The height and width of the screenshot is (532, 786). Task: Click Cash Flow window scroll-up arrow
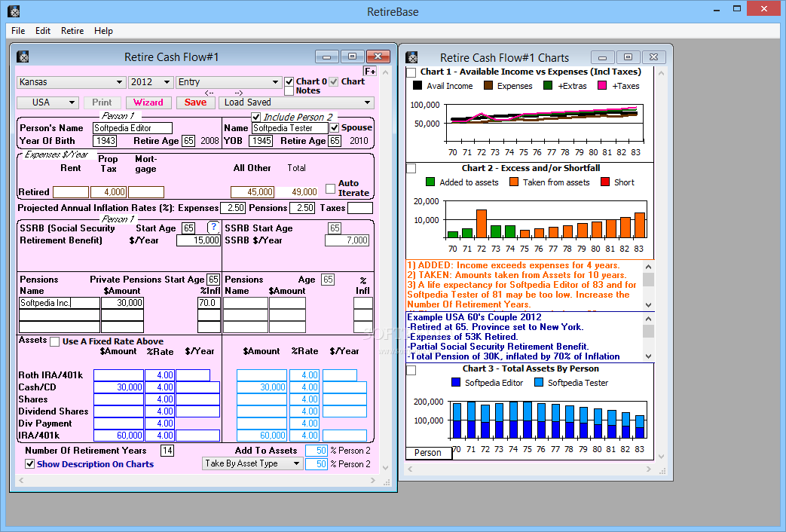[x=385, y=72]
